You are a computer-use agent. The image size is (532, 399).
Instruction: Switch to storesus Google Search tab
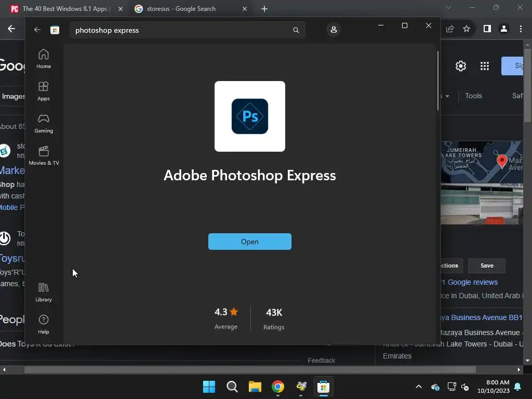[181, 9]
